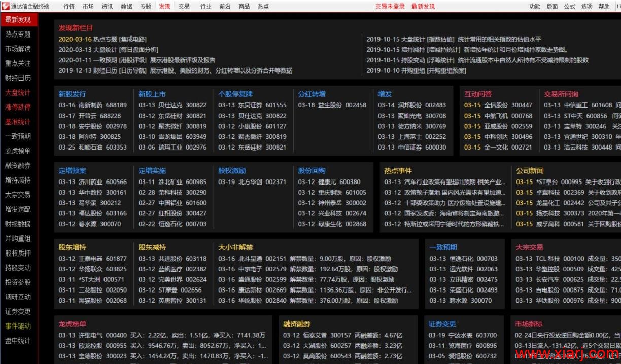
Task: Open the 市场指标 section heading
Action: click(x=529, y=324)
